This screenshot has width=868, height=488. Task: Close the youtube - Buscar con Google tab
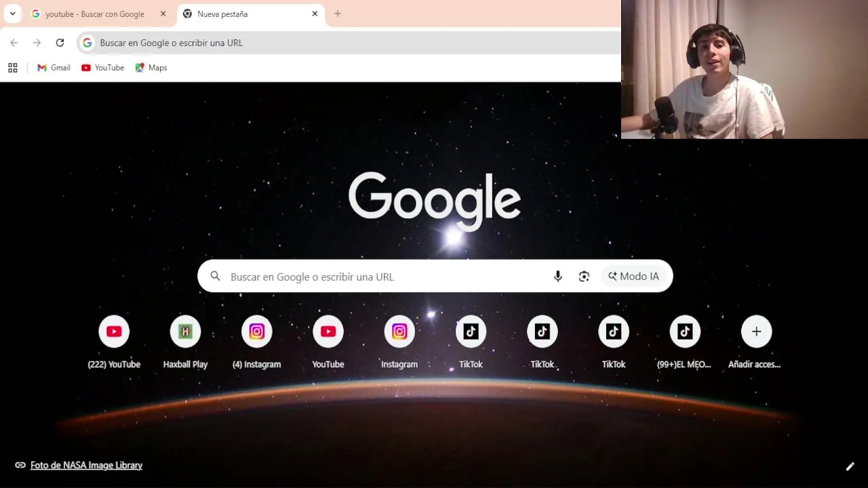(x=163, y=14)
